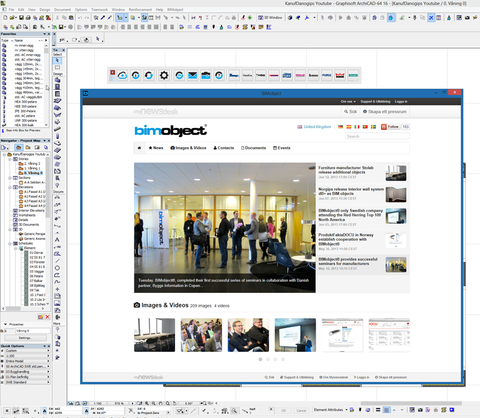Select the Circle/Arc tool in Toolbox
The height and width of the screenshot is (418, 480).
[x=57, y=268]
